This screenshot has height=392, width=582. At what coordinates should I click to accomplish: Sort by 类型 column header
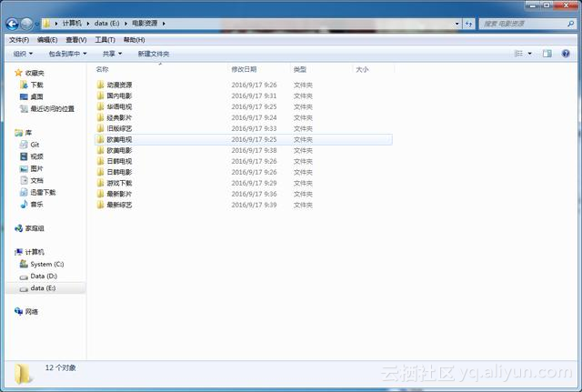[300, 69]
